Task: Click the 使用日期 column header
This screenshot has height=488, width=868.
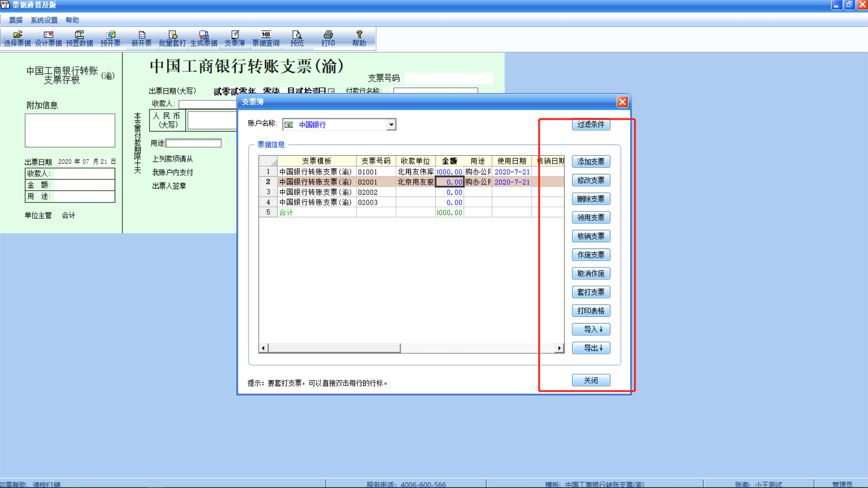Action: (x=512, y=161)
